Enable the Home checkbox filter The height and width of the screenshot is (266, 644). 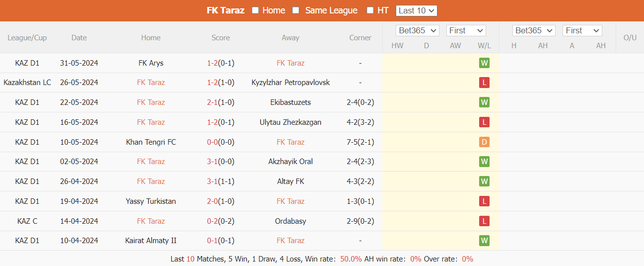[x=255, y=10]
